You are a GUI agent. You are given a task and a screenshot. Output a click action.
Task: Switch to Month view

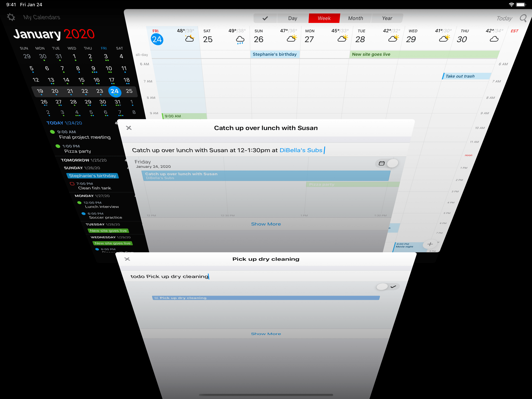click(355, 18)
